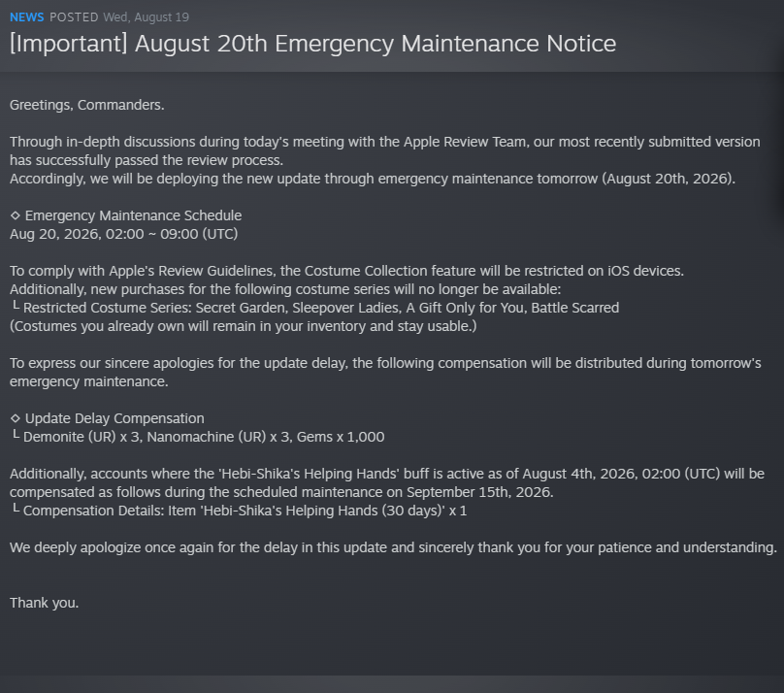The height and width of the screenshot is (693, 784).
Task: Select the blue NEWS label
Action: [x=27, y=17]
